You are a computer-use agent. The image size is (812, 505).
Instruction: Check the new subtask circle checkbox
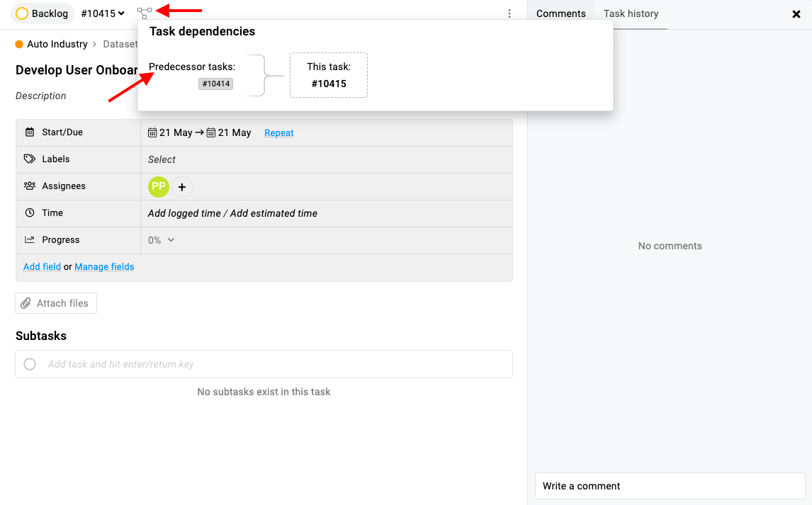(30, 364)
